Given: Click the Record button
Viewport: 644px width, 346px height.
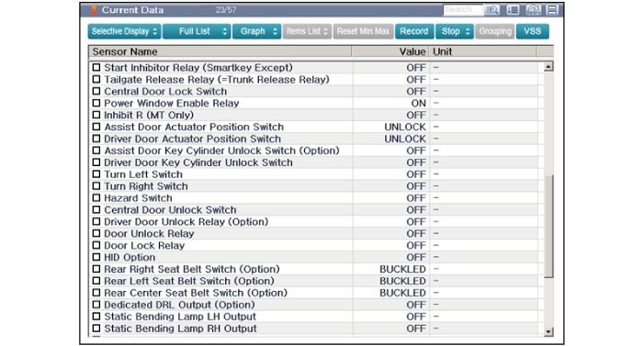Looking at the screenshot, I should click(x=414, y=31).
